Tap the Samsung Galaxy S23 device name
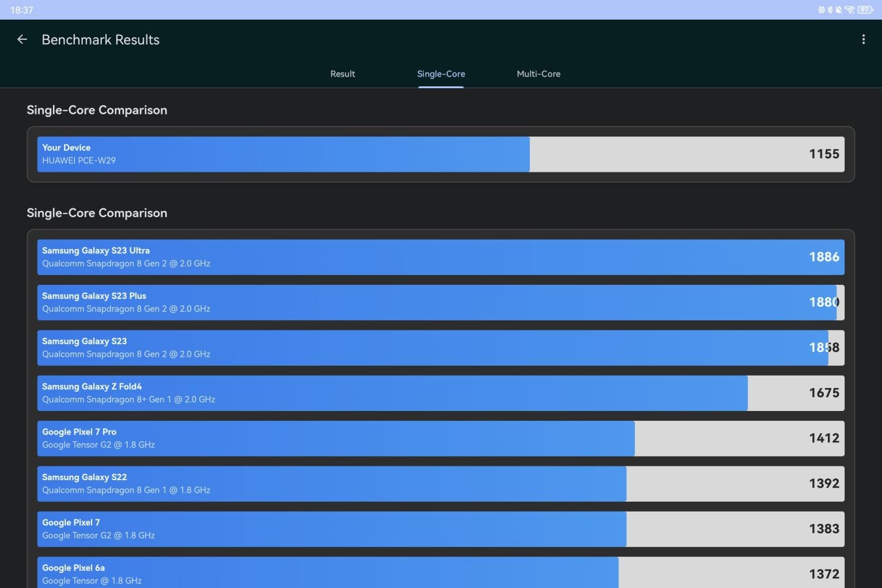882x588 pixels. coord(84,341)
